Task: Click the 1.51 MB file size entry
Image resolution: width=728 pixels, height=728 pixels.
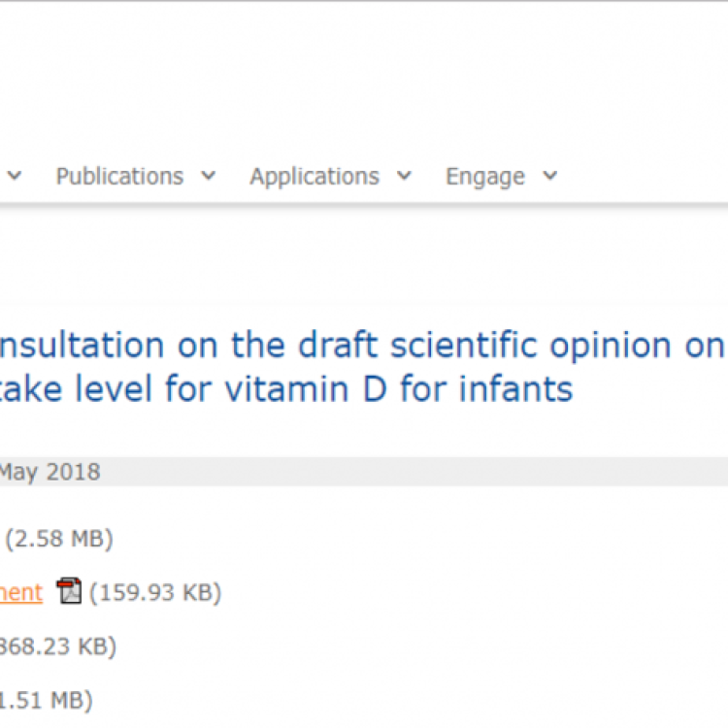Action: [47, 699]
